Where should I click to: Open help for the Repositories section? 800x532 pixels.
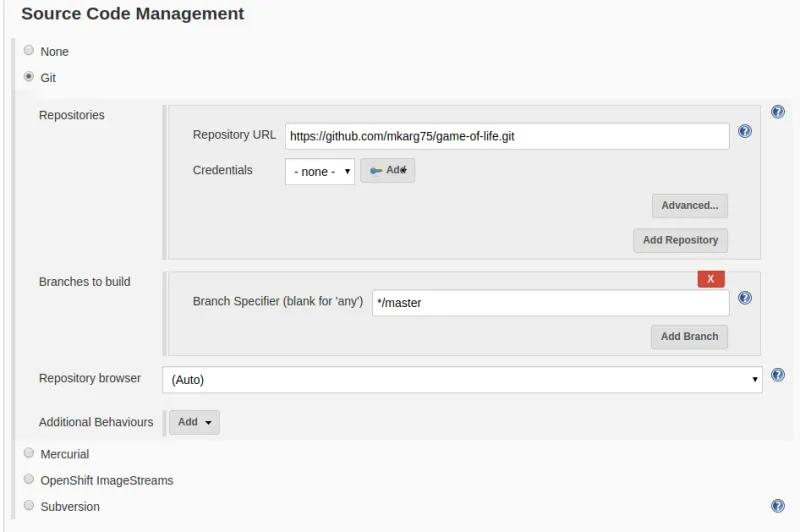coord(778,112)
